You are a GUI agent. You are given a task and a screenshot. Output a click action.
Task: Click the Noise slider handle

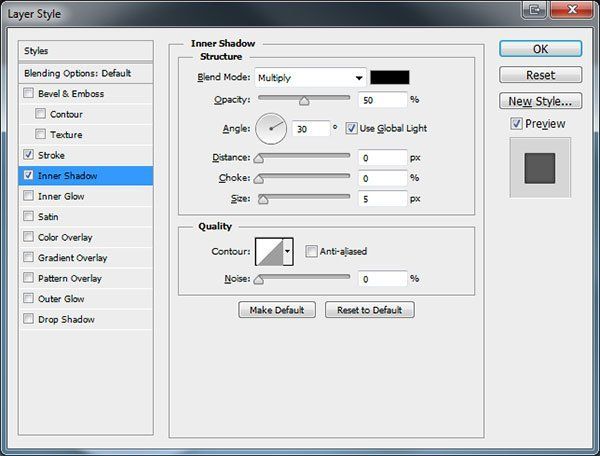tap(259, 280)
